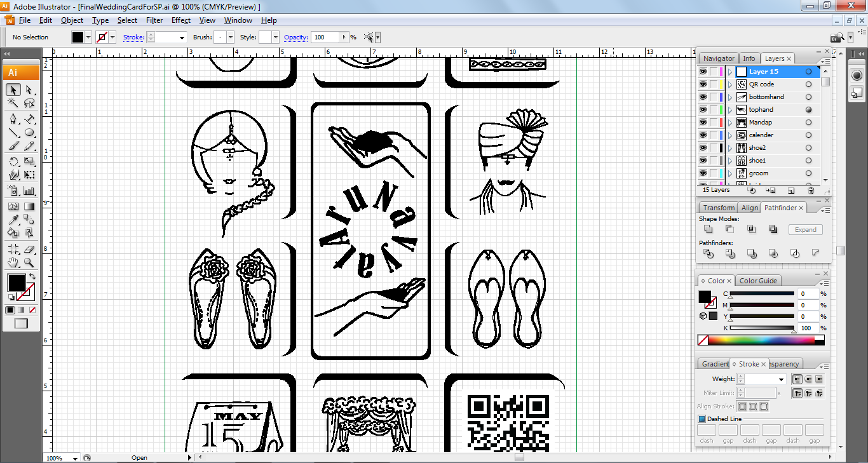Select the Zoom magnifier tool
The height and width of the screenshot is (463, 868).
click(x=29, y=262)
